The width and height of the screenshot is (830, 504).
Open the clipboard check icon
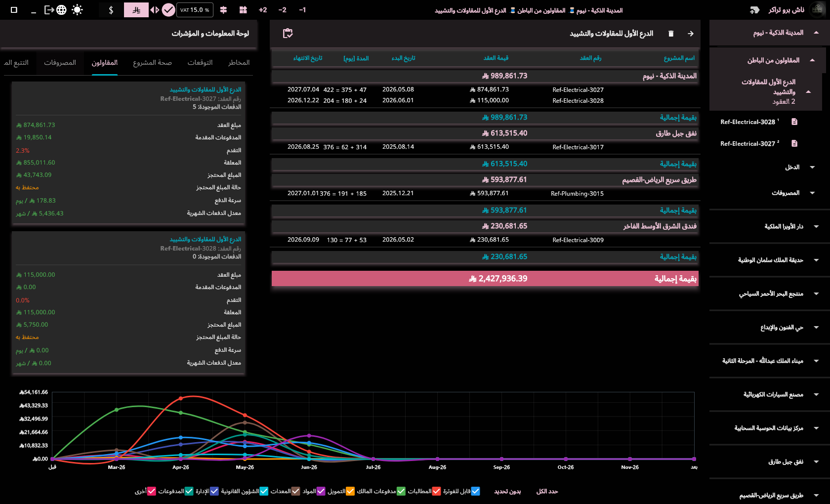(288, 33)
